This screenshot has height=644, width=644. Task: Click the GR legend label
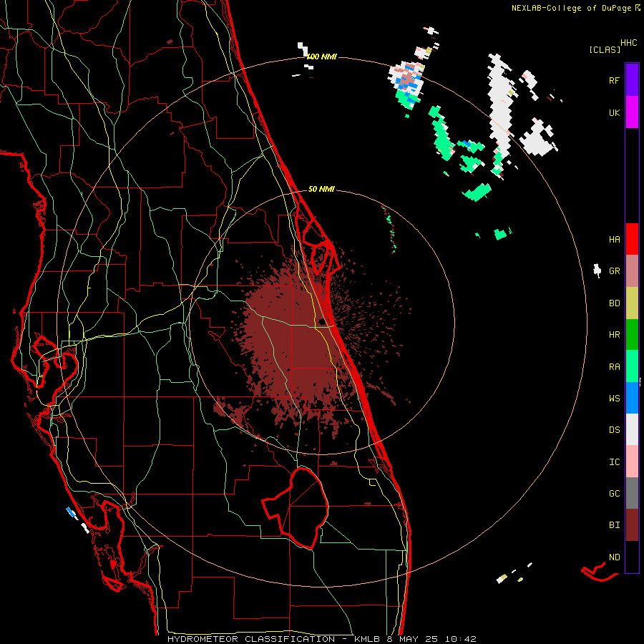[x=614, y=271]
